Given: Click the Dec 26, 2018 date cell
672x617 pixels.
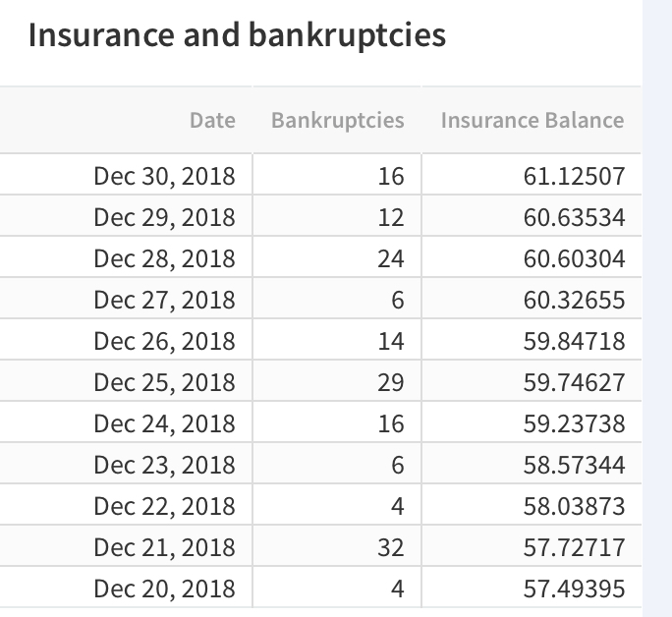Looking at the screenshot, I should [165, 341].
